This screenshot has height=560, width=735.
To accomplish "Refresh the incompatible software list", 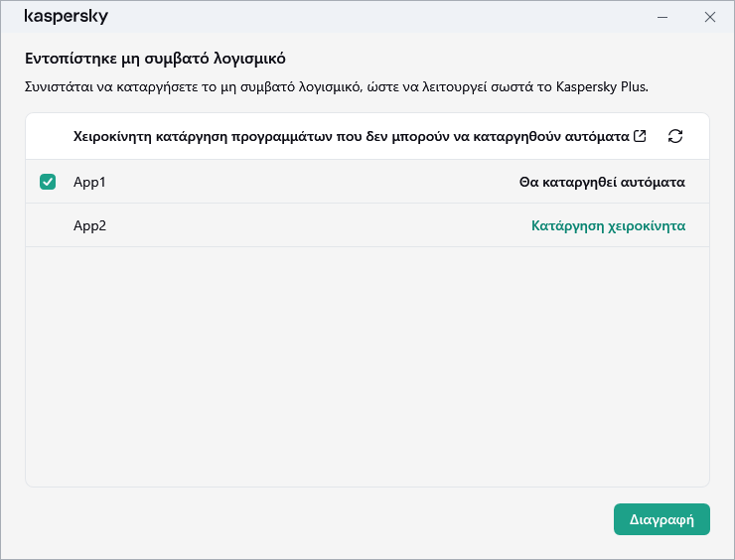I will tap(675, 136).
